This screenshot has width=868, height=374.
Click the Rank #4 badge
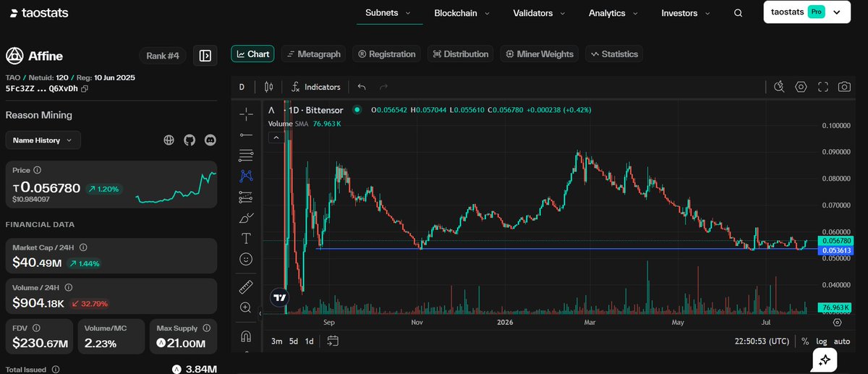pos(163,56)
